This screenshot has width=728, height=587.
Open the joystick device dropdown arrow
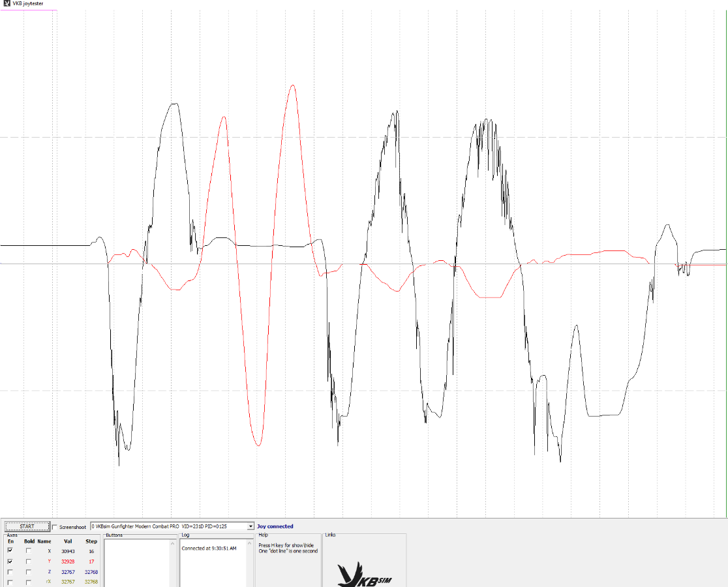tap(250, 526)
